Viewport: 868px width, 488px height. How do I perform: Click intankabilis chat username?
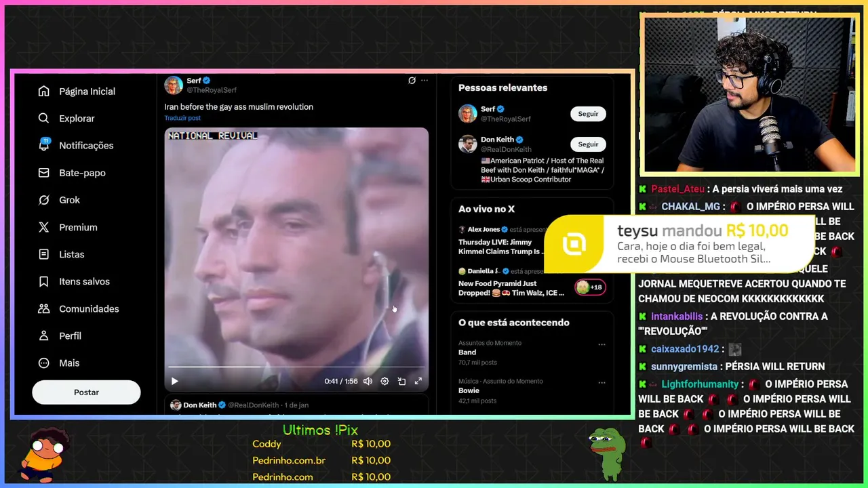tap(677, 317)
